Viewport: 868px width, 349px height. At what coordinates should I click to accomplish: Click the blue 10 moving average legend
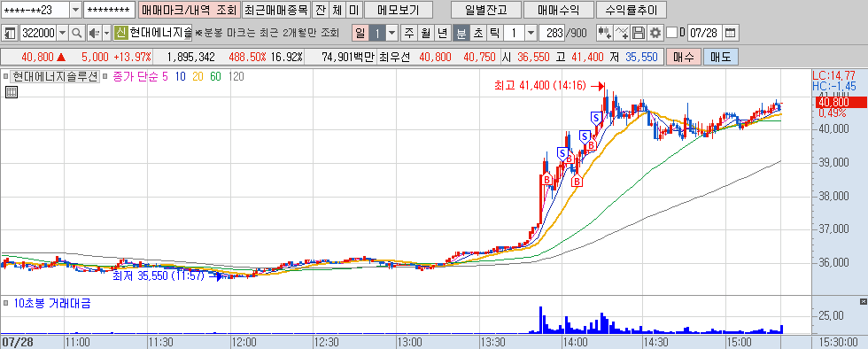point(181,76)
